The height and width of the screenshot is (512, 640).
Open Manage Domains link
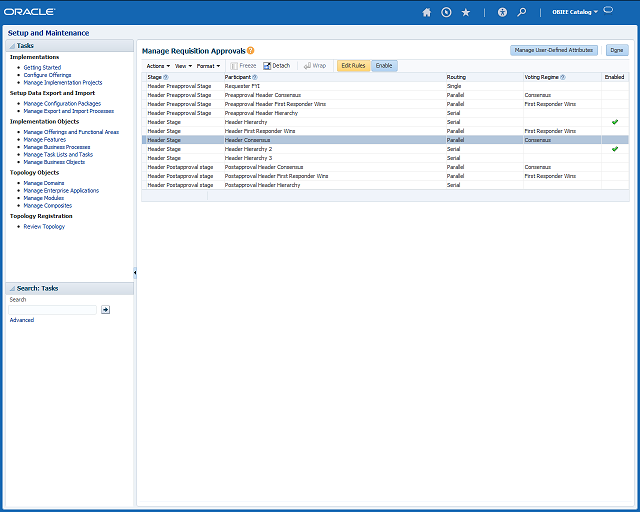(44, 183)
